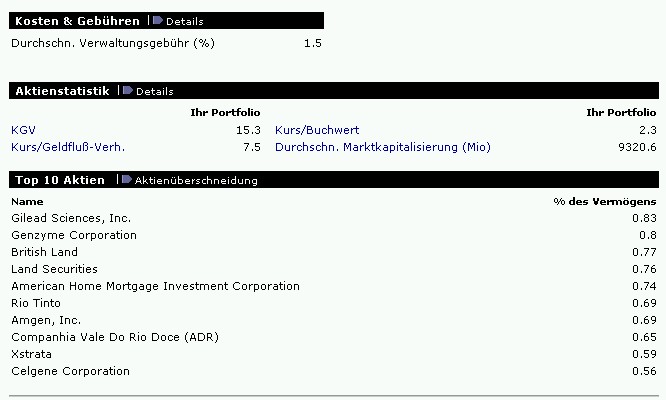Click on Genzyme Corporation
This screenshot has width=666, height=400.
(x=74, y=235)
